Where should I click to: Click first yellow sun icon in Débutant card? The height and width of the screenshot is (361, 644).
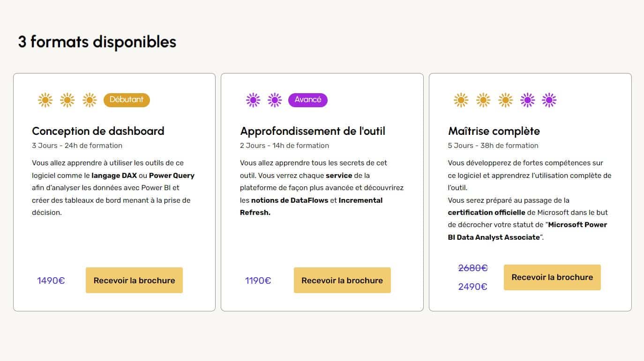pos(45,100)
